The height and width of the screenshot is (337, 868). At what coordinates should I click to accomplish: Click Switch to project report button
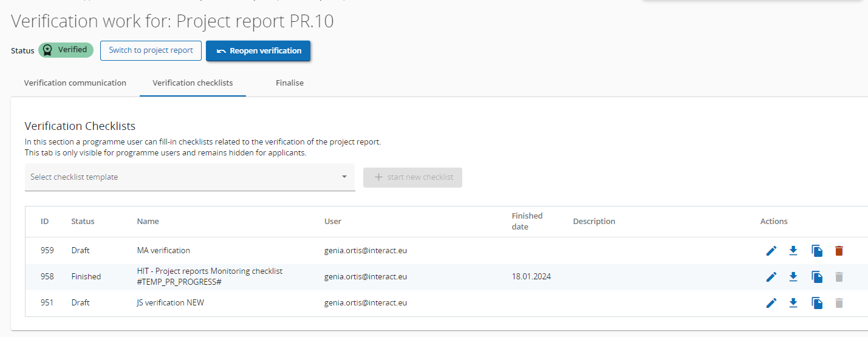pyautogui.click(x=151, y=50)
